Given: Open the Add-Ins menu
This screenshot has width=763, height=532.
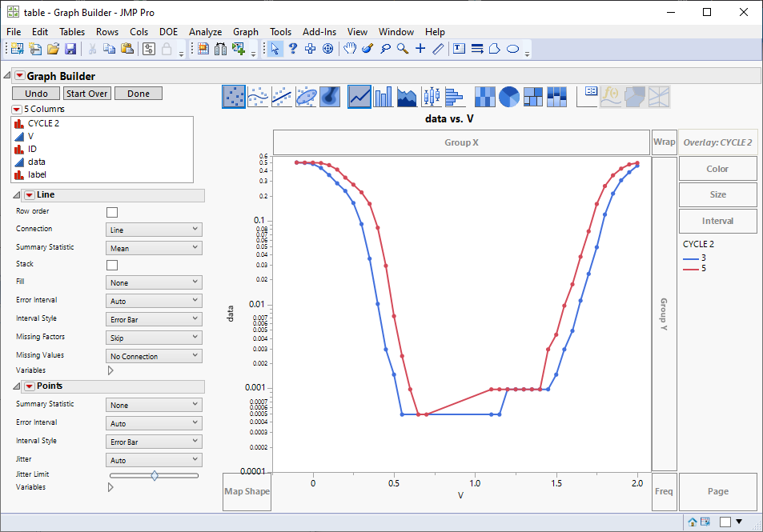Looking at the screenshot, I should pyautogui.click(x=319, y=32).
